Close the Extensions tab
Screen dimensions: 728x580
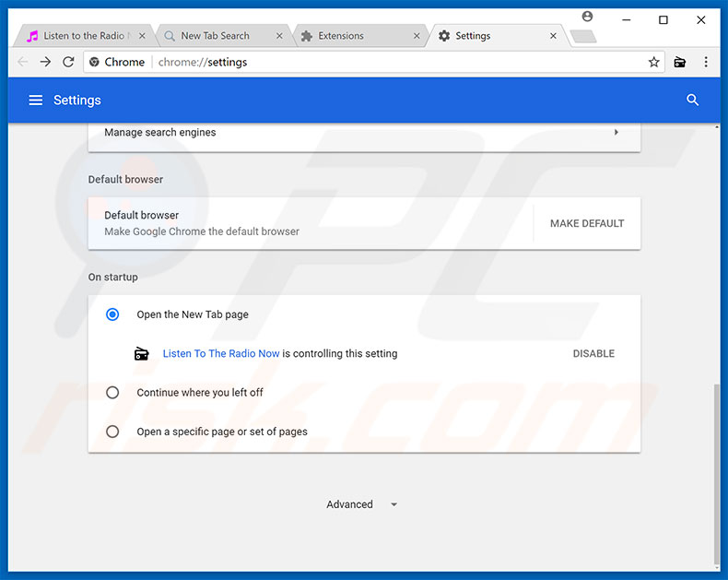417,36
